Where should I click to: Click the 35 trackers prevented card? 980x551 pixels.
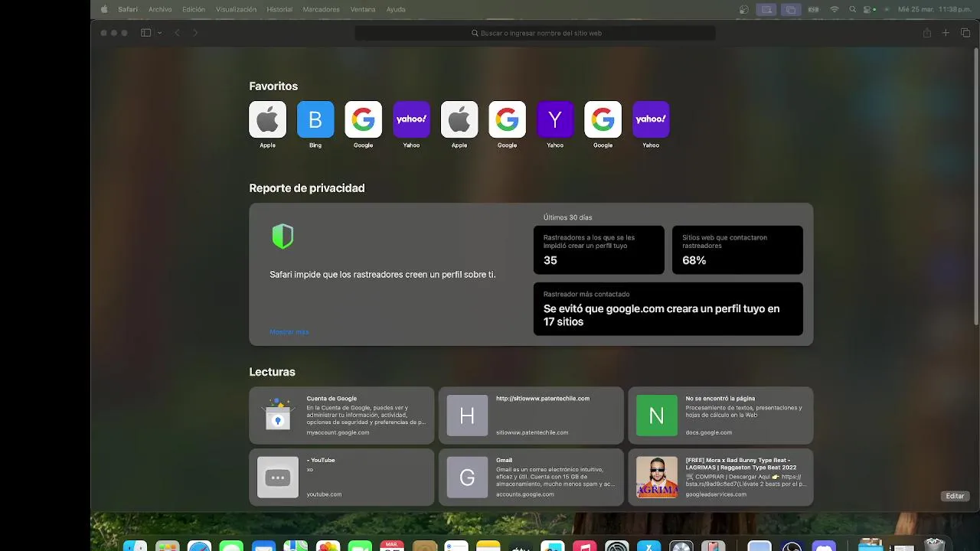click(x=599, y=249)
